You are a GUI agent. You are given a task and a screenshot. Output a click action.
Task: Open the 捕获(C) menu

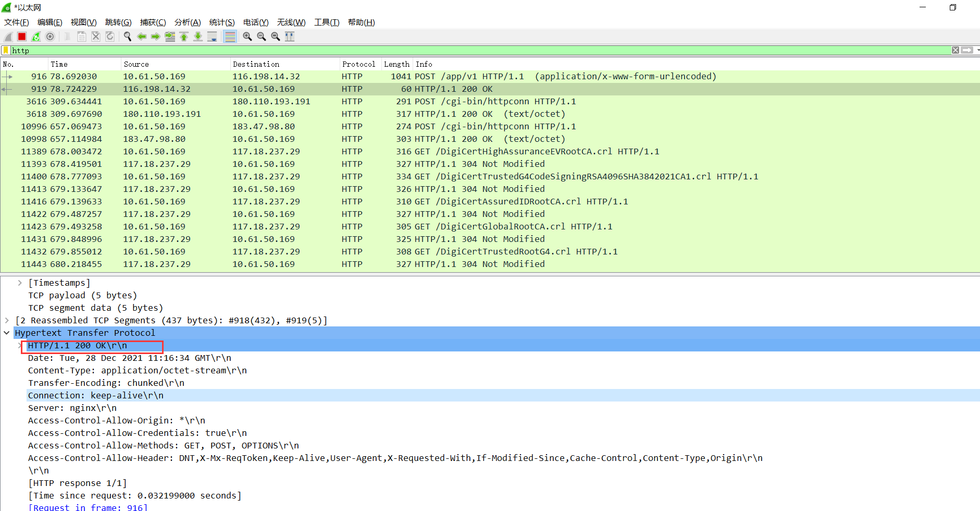[x=153, y=22]
